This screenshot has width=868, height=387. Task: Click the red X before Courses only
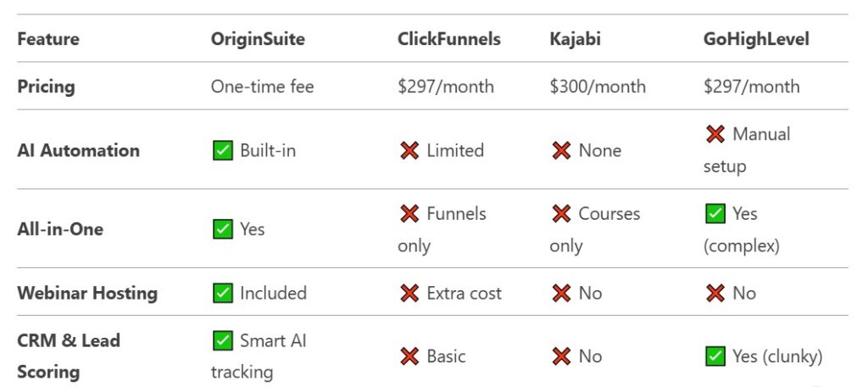pos(561,214)
